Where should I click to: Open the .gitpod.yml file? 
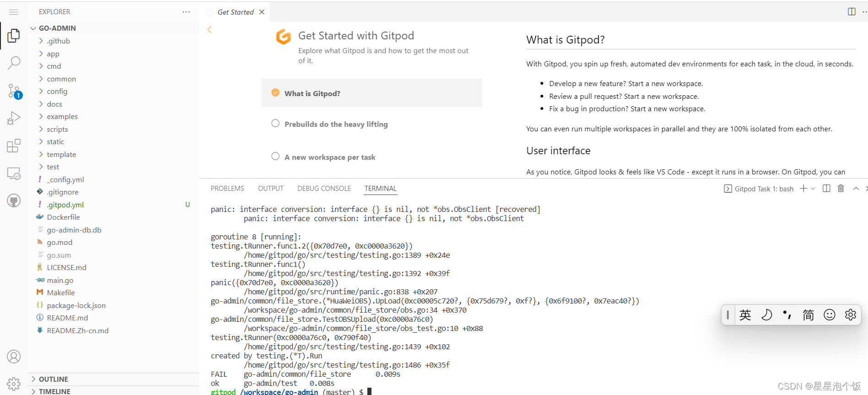click(x=113, y=205)
